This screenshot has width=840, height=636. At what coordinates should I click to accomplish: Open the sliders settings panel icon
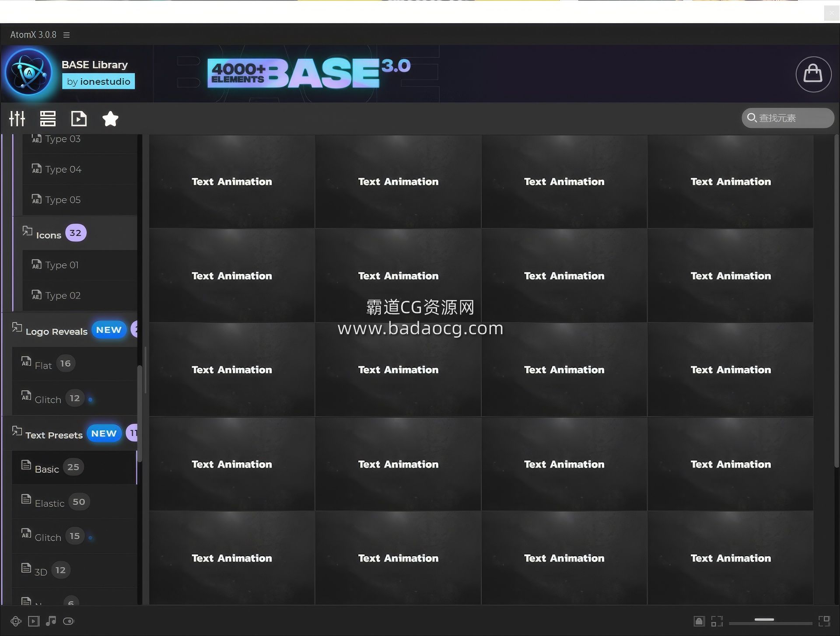17,119
